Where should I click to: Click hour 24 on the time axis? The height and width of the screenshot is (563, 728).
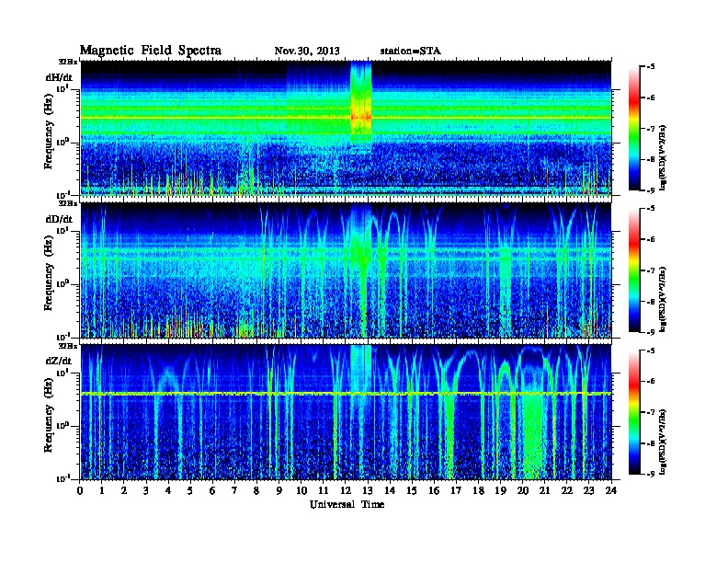pyautogui.click(x=611, y=491)
